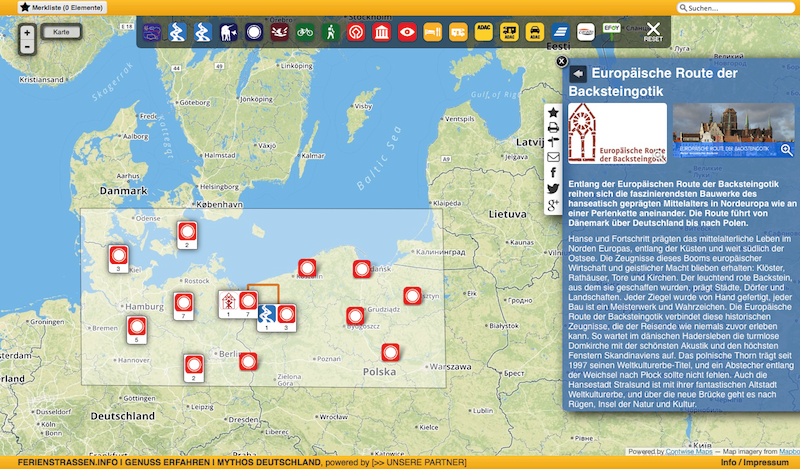Screen dimensions: 800x469
Task: Open red marker with 2 west of Berlin
Action: [194, 368]
